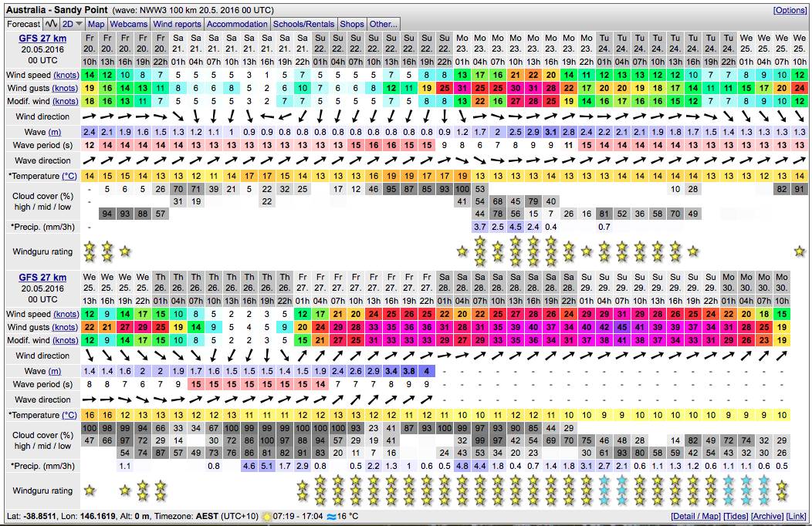Change Wind speed units via knots link
812x526 pixels.
65,75
